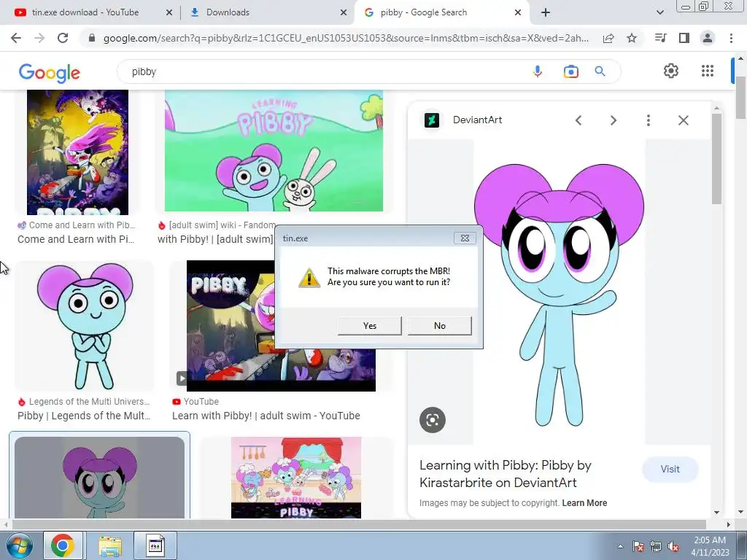
Task: Start voice search with microphone icon
Action: pos(538,71)
